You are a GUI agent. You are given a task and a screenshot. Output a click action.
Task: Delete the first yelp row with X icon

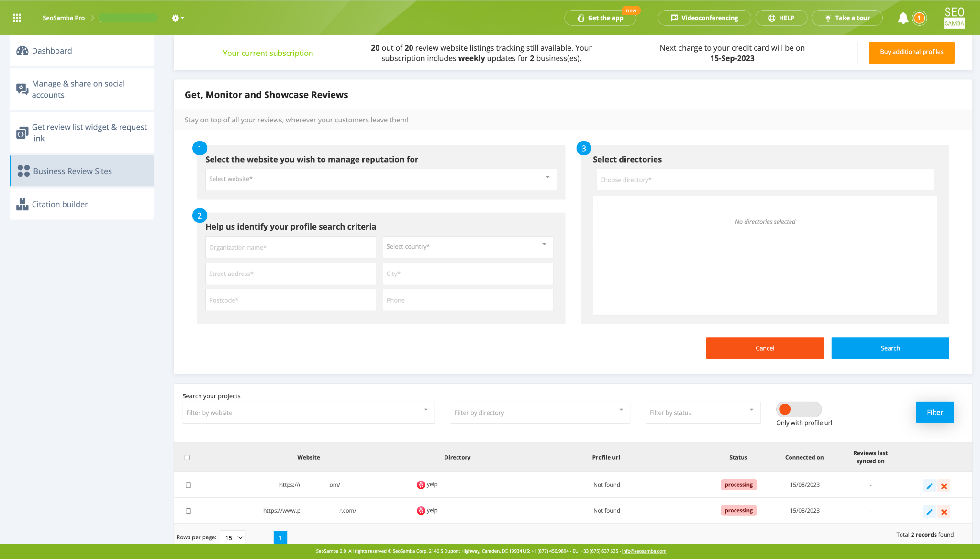click(944, 486)
